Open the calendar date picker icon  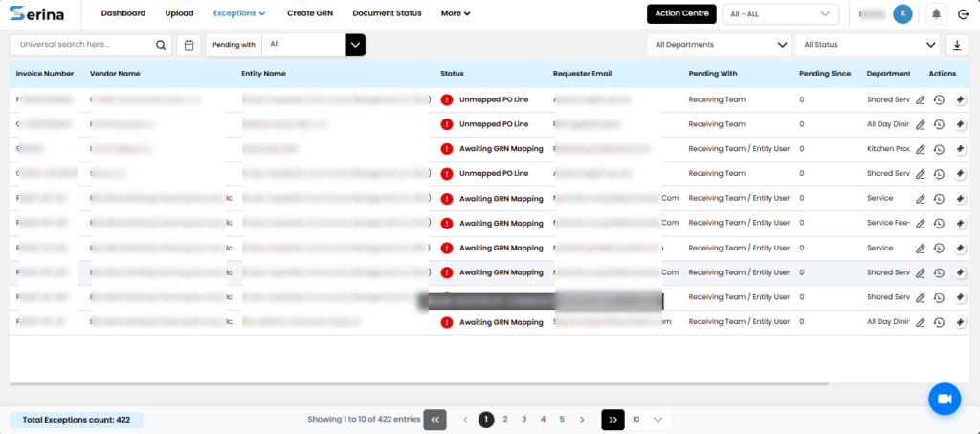click(189, 45)
